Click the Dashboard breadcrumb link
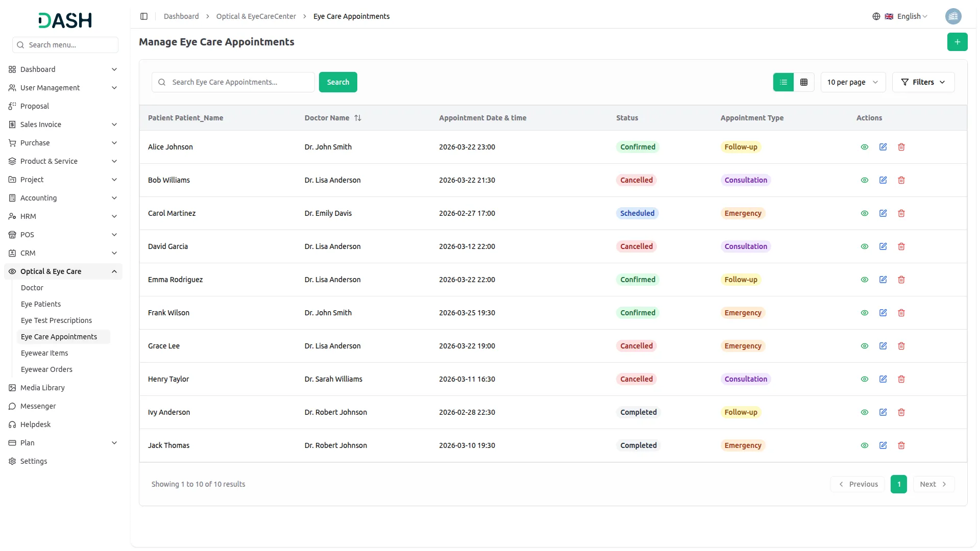The height and width of the screenshot is (551, 980). (x=181, y=16)
